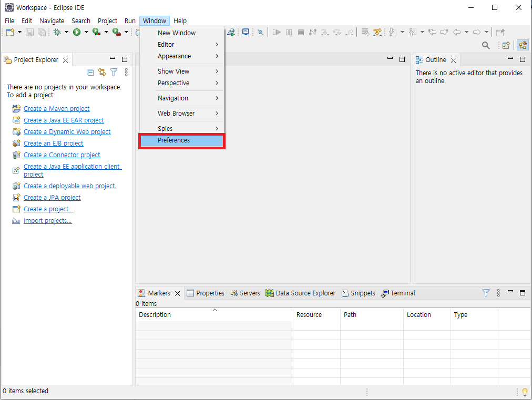
Task: Open the Forward history dropdown arrow
Action: tap(487, 32)
